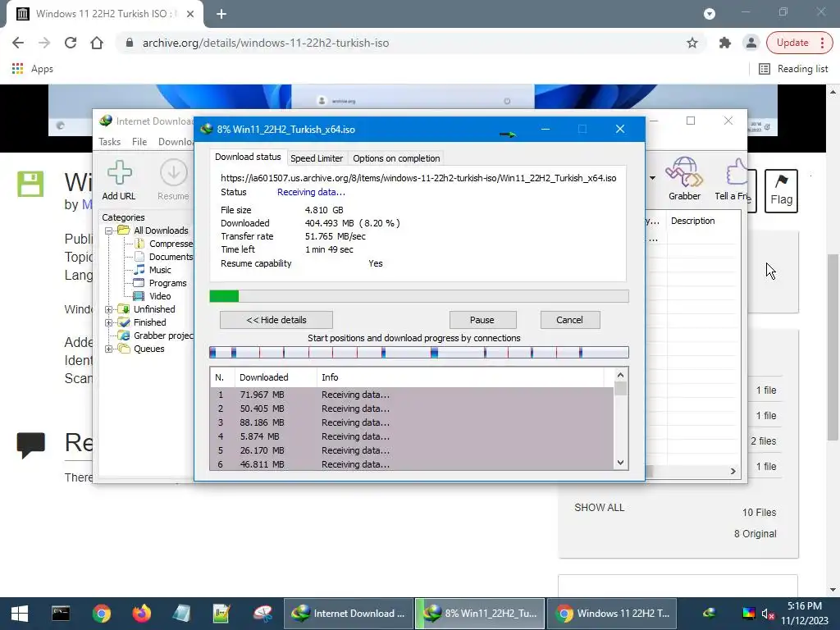Open the Grabber tool in IDM
This screenshot has width=840, height=630.
pyautogui.click(x=684, y=179)
